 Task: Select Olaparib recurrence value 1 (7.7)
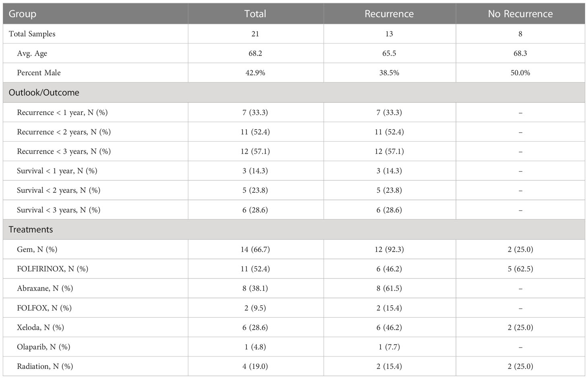tap(389, 347)
